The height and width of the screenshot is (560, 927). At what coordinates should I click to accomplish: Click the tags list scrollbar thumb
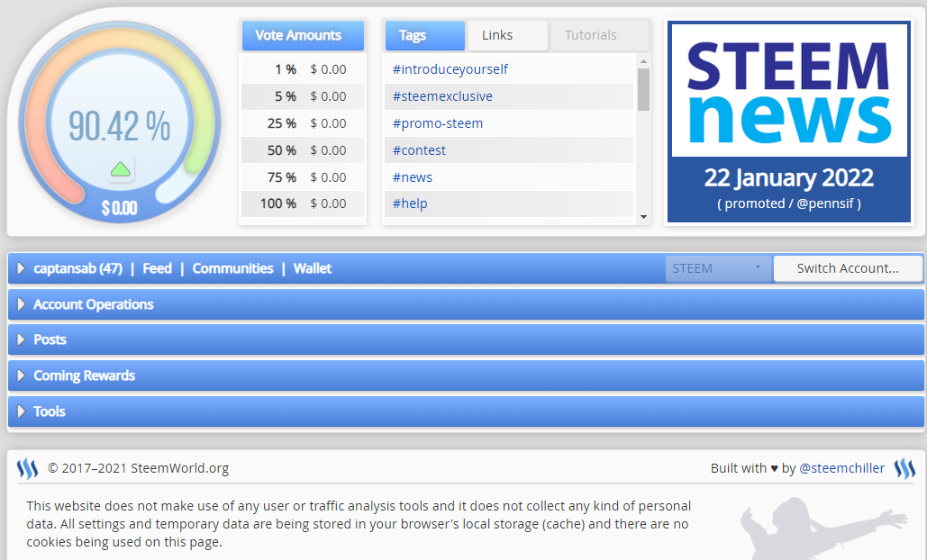643,89
